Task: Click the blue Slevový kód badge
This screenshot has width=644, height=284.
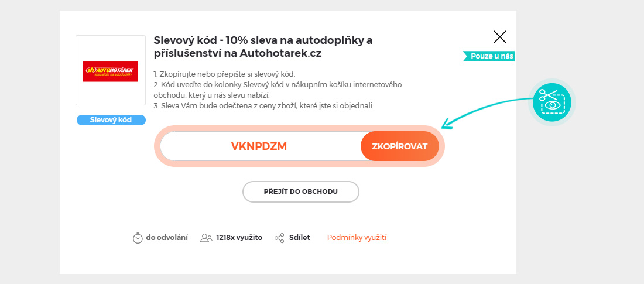Action: click(x=111, y=120)
